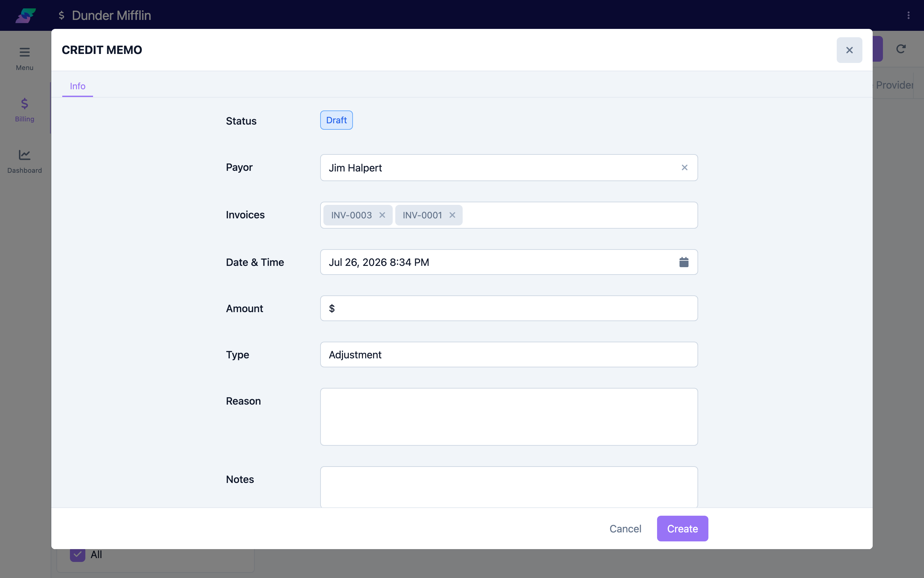924x578 pixels.
Task: Open the Payor dropdown
Action: [x=509, y=167]
